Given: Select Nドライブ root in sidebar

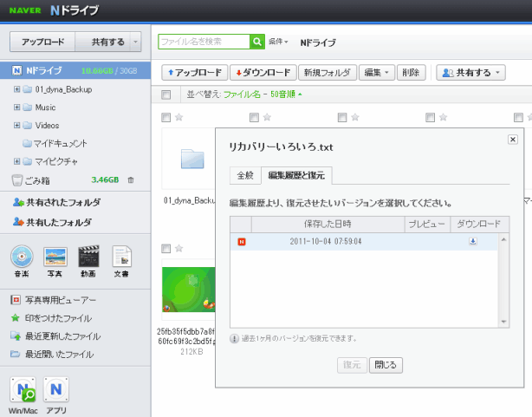Looking at the screenshot, I should coord(75,70).
